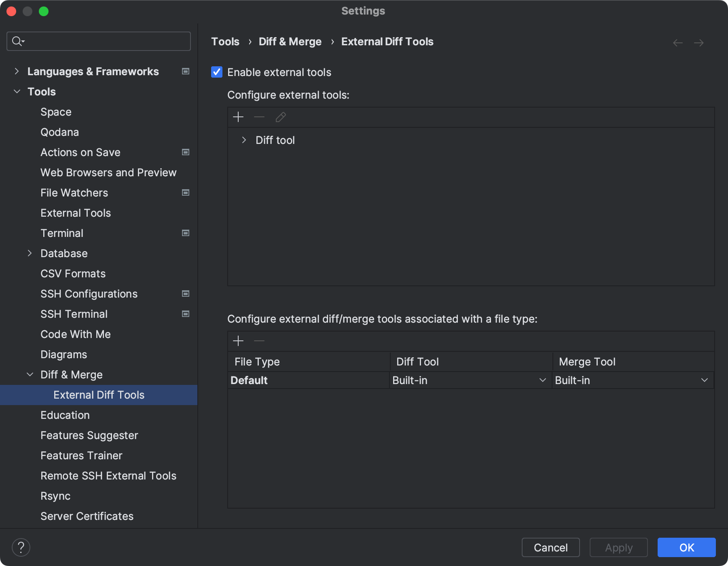Viewport: 728px width, 566px height.
Task: Navigate forward using the right arrow
Action: pyautogui.click(x=699, y=42)
